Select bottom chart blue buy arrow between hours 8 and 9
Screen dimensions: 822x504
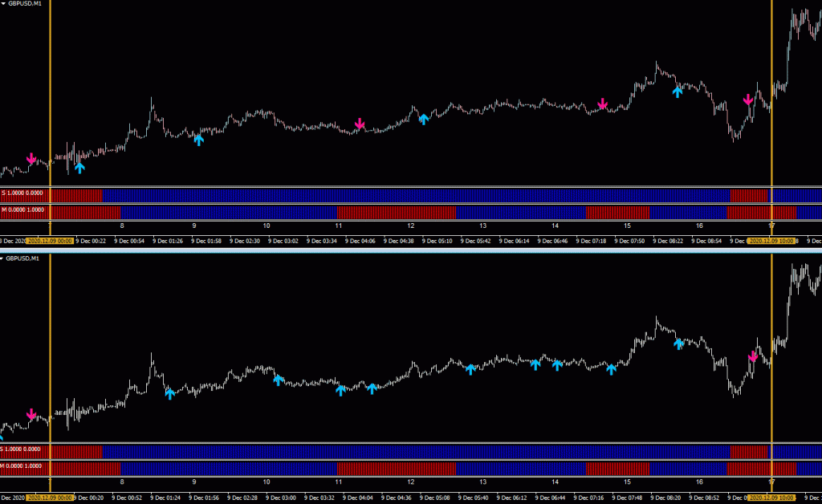pyautogui.click(x=170, y=394)
